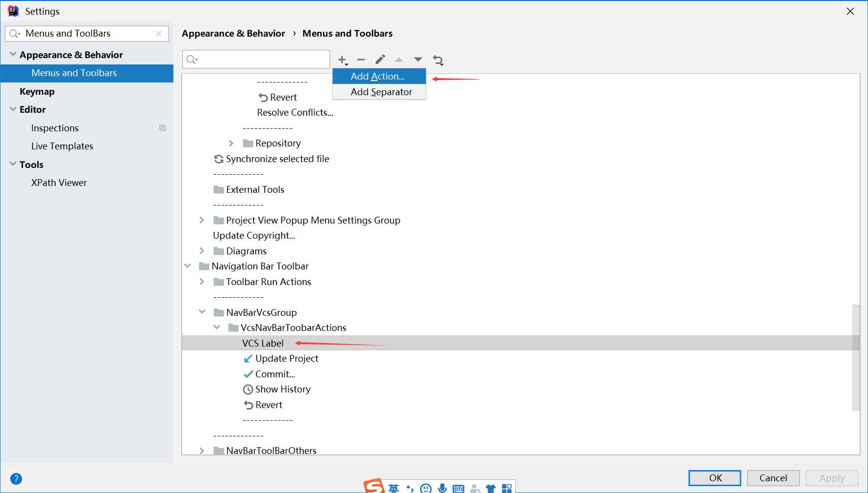Choose Add Separator from the popup menu
868x493 pixels.
pos(379,92)
